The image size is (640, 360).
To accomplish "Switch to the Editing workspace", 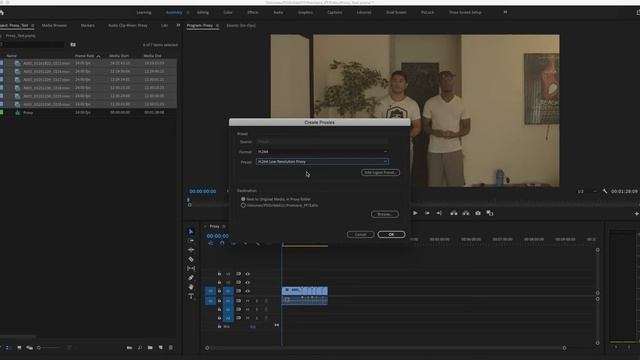I will click(203, 12).
